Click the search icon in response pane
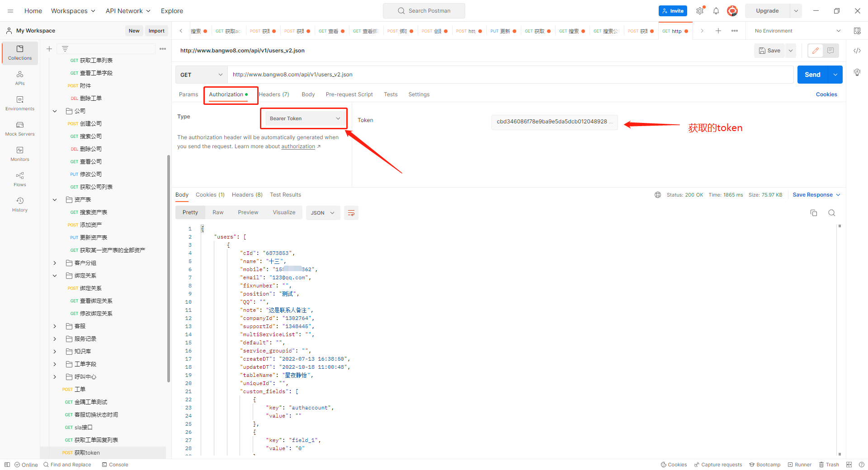The width and height of the screenshot is (868, 470). (832, 213)
